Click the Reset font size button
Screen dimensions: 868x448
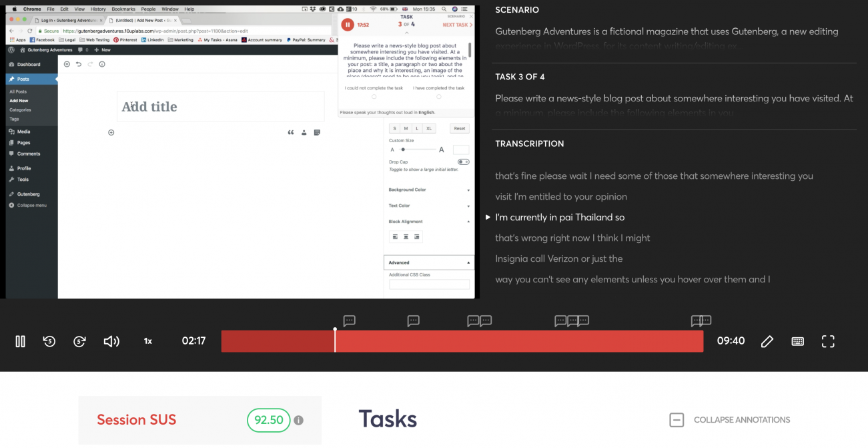[x=459, y=128]
